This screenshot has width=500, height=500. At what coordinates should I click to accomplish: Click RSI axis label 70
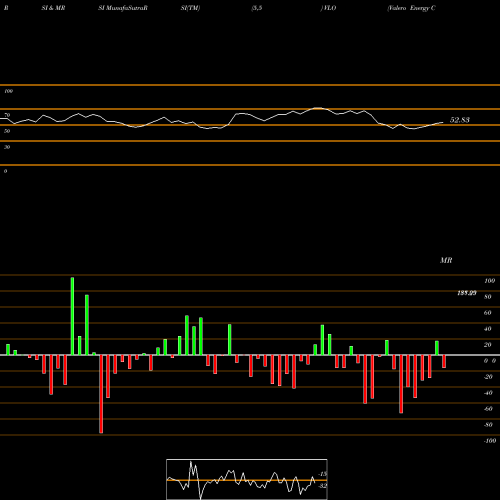(7, 115)
